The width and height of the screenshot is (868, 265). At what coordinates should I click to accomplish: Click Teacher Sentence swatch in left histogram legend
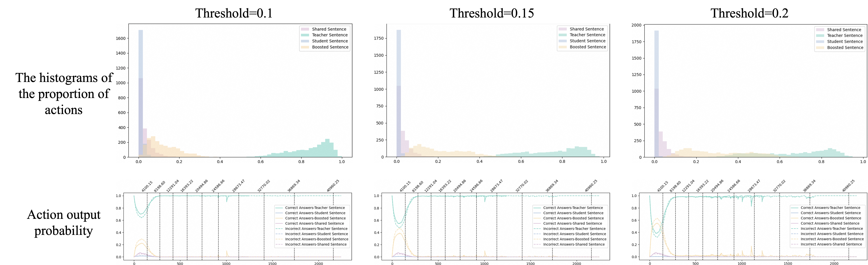[305, 35]
